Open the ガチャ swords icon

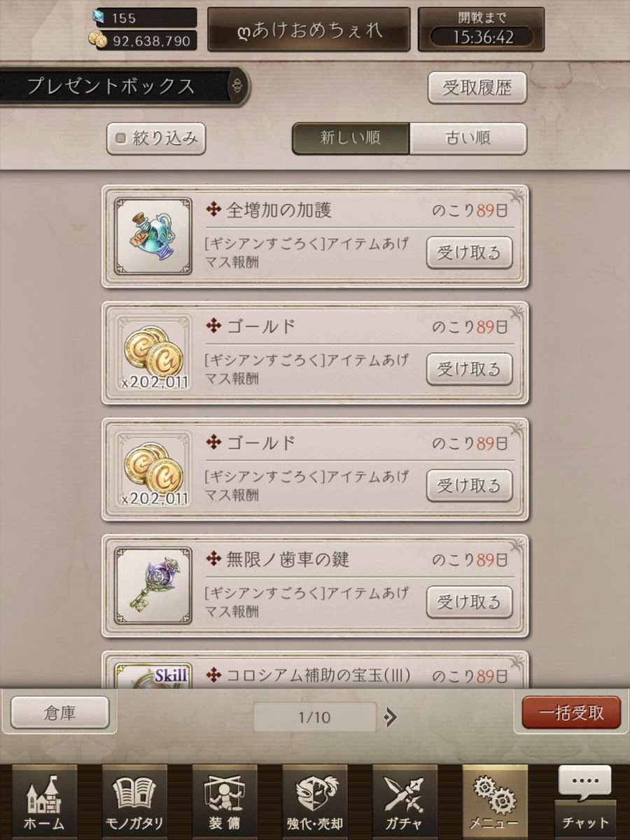(405, 801)
